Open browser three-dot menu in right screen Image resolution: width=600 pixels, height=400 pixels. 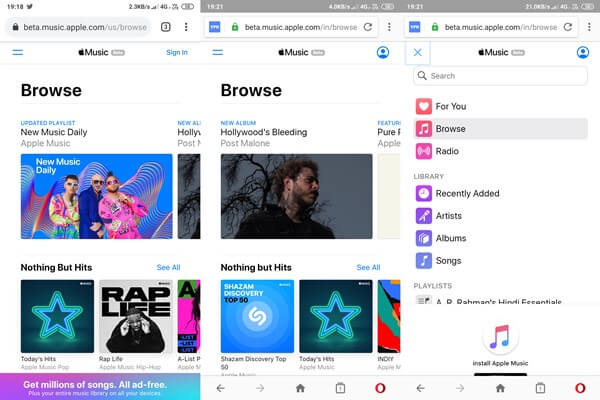click(x=589, y=27)
